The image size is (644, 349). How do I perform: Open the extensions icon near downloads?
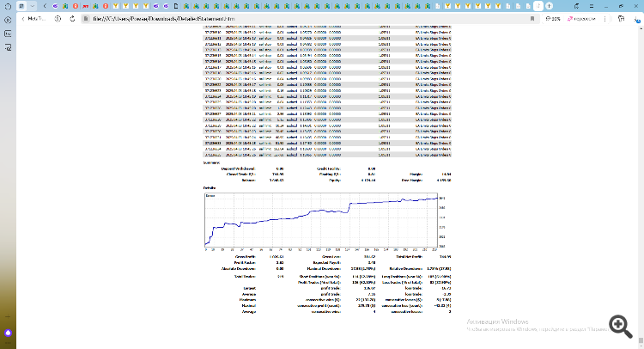[x=621, y=19]
